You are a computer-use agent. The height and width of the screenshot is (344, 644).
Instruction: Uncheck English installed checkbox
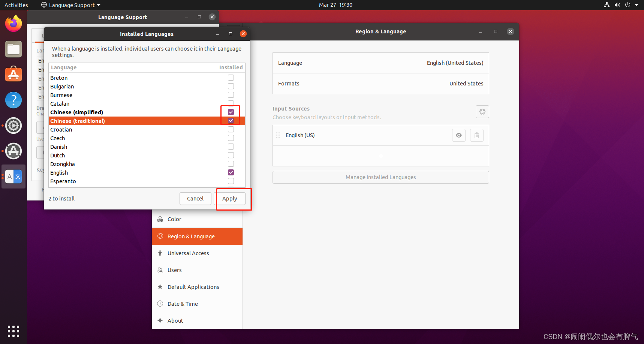pos(231,172)
